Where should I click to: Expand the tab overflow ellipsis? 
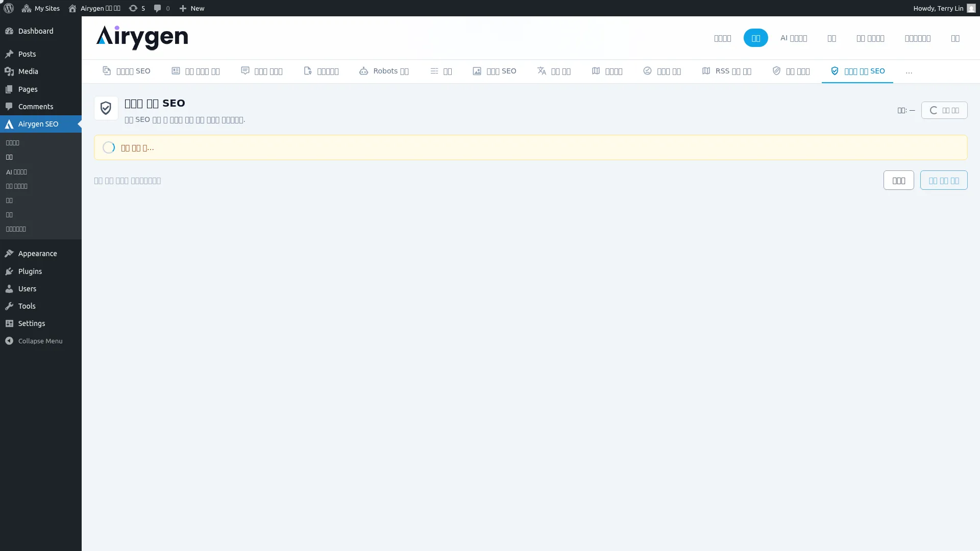pos(909,71)
